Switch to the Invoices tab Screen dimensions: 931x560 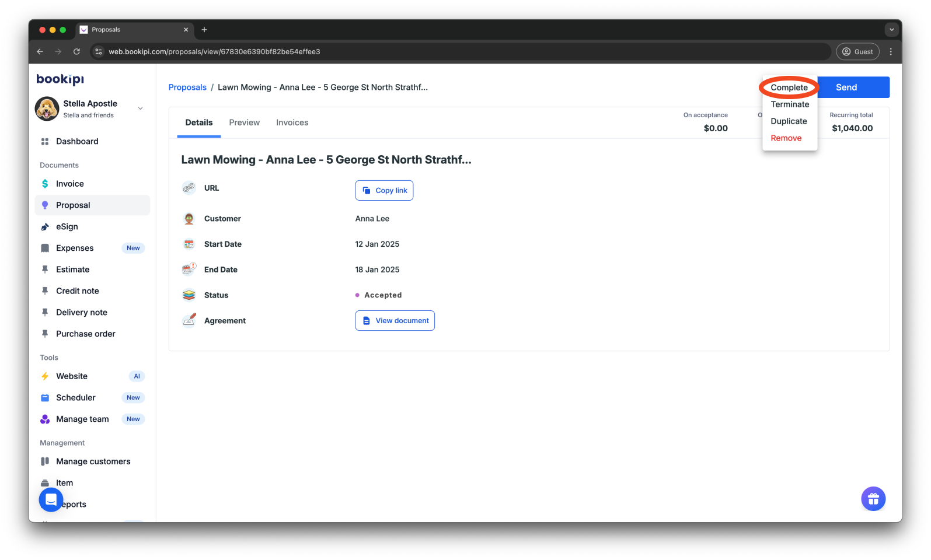[292, 123]
